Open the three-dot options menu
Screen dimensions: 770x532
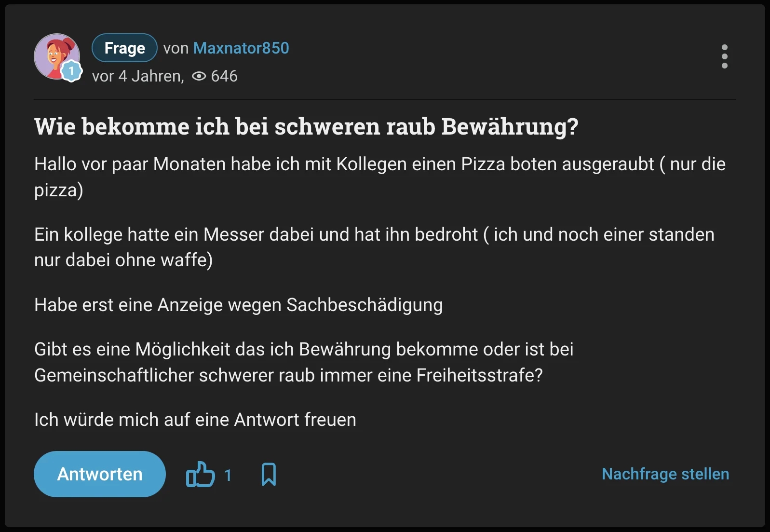tap(724, 57)
